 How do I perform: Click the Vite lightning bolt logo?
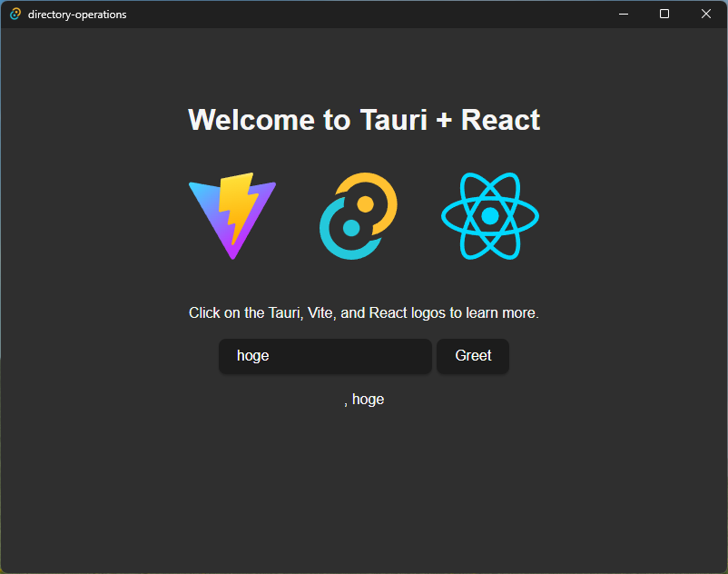click(232, 216)
